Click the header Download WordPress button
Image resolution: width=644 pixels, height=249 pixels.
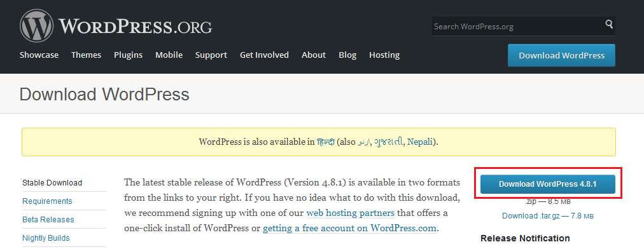coord(561,55)
